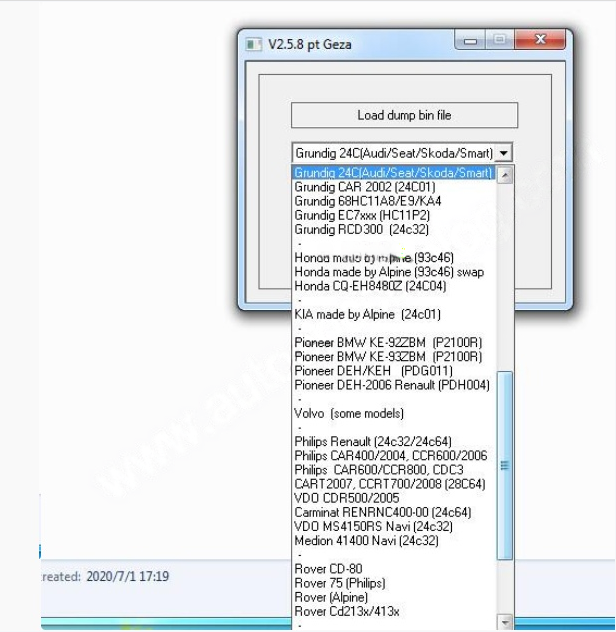The image size is (616, 632).
Task: Click the dropdown list scrollbar thumb
Action: 505,466
